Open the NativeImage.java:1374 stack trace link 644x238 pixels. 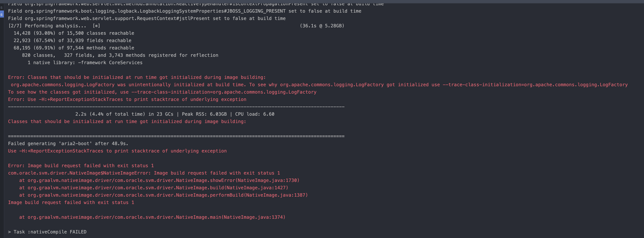[254, 217]
